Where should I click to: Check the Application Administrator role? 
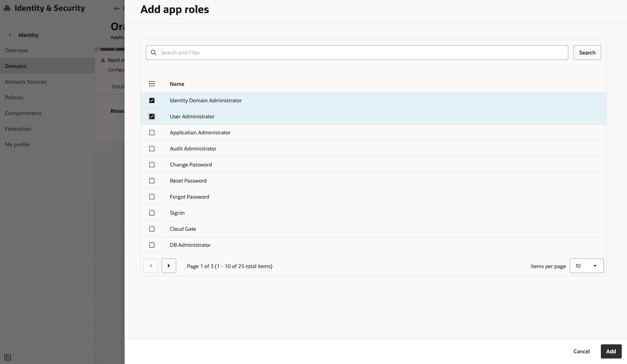pyautogui.click(x=152, y=132)
